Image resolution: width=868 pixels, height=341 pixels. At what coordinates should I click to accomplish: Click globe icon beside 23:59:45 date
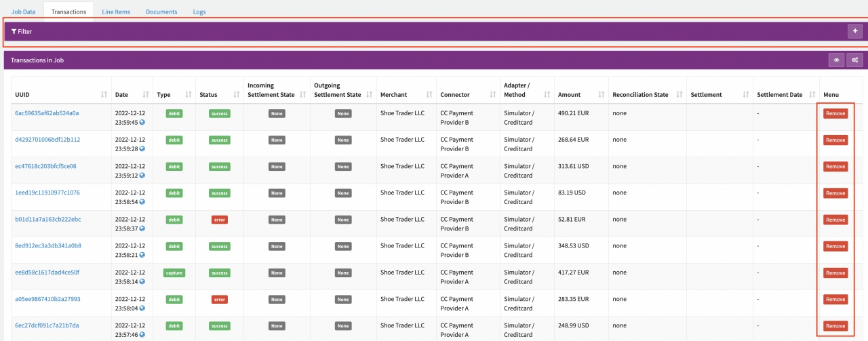tap(142, 123)
